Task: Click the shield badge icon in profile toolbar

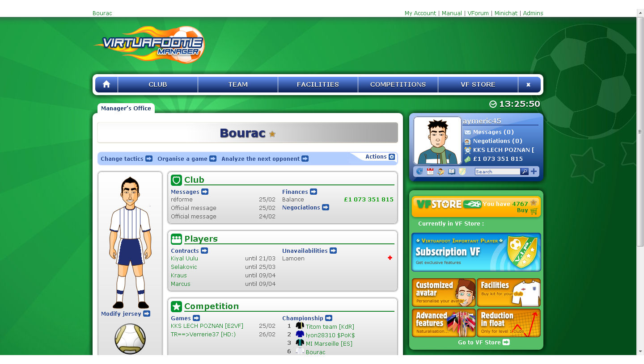Action: coord(462,172)
